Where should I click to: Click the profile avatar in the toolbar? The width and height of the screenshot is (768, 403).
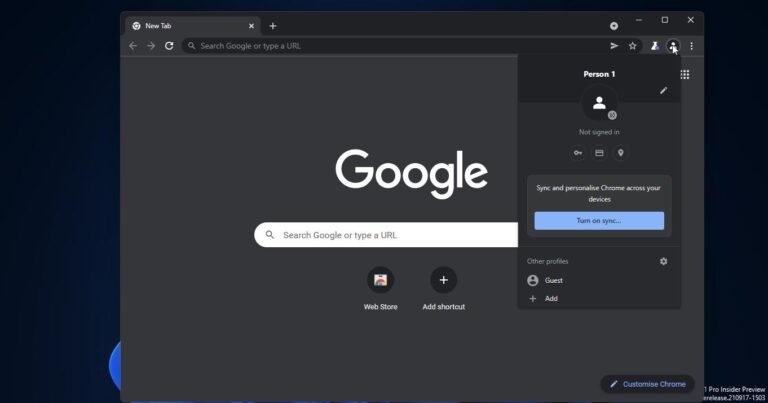(673, 46)
